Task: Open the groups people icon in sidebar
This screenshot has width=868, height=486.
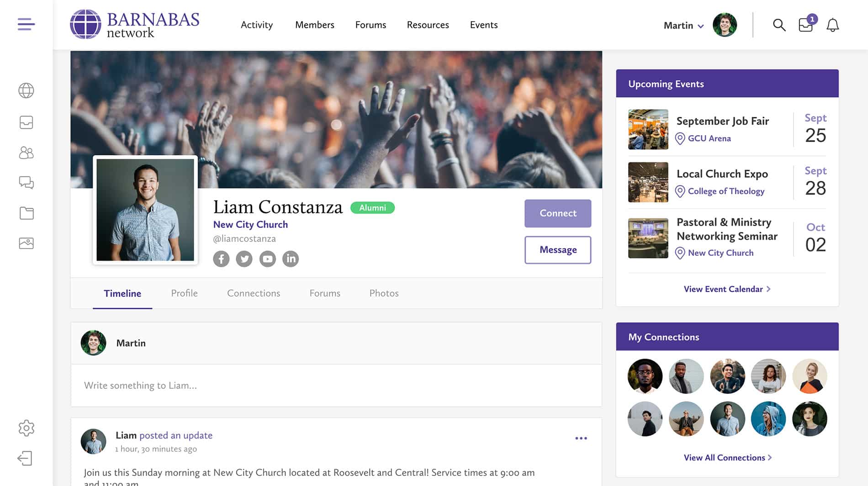Action: coord(26,153)
